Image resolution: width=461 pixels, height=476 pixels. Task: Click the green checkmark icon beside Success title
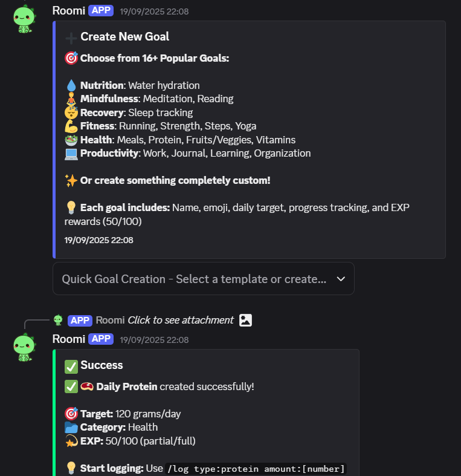coord(71,365)
